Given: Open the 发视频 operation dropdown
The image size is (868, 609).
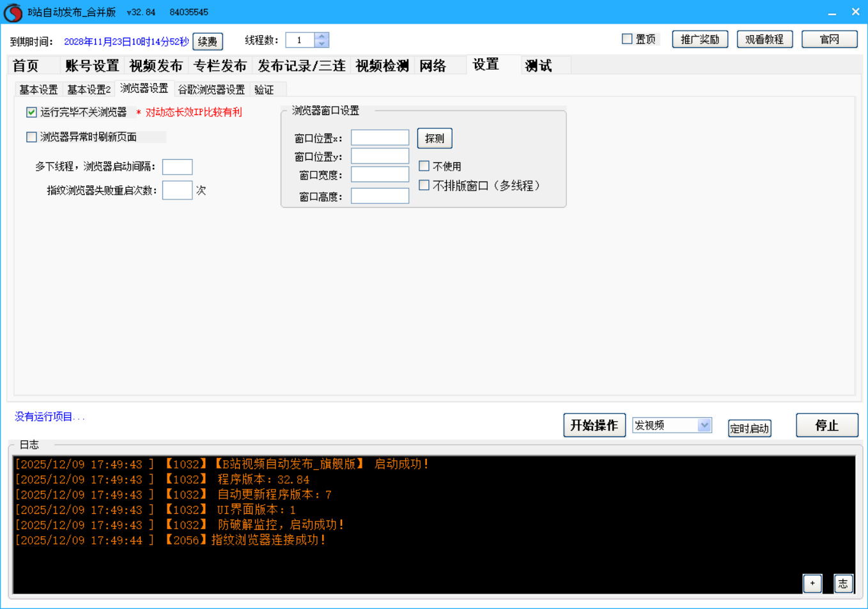Looking at the screenshot, I should [704, 425].
